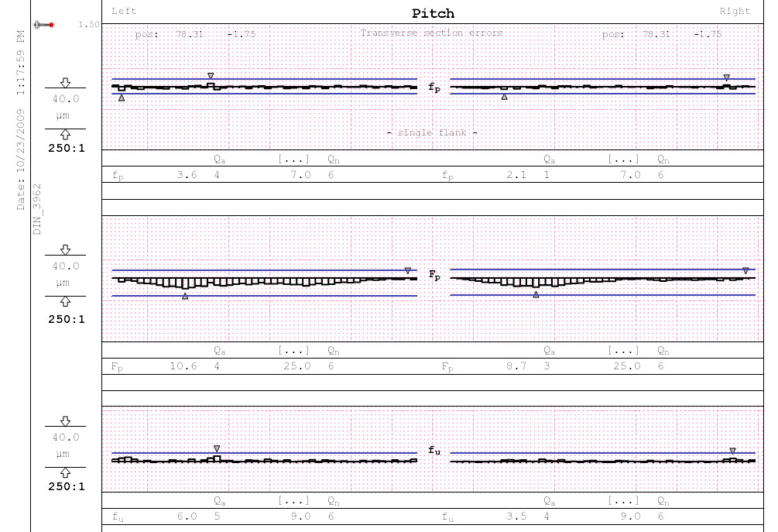Image resolution: width=778 pixels, height=532 pixels.
Task: Click the right fu value 3.5
Action: click(516, 516)
